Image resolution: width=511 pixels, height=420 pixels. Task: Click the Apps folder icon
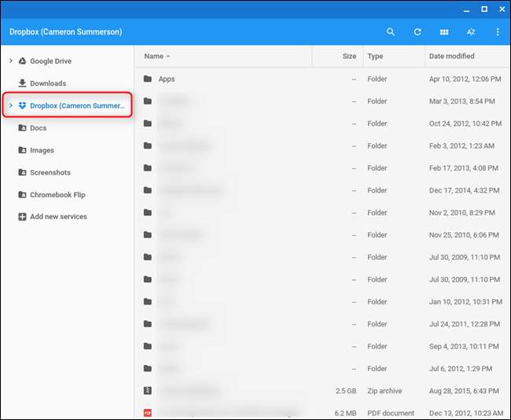[147, 79]
